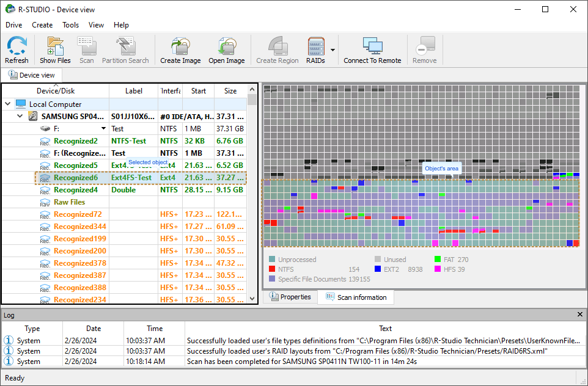Click the SAMSUNG hard drive icon
Image resolution: width=588 pixels, height=386 pixels.
33,117
